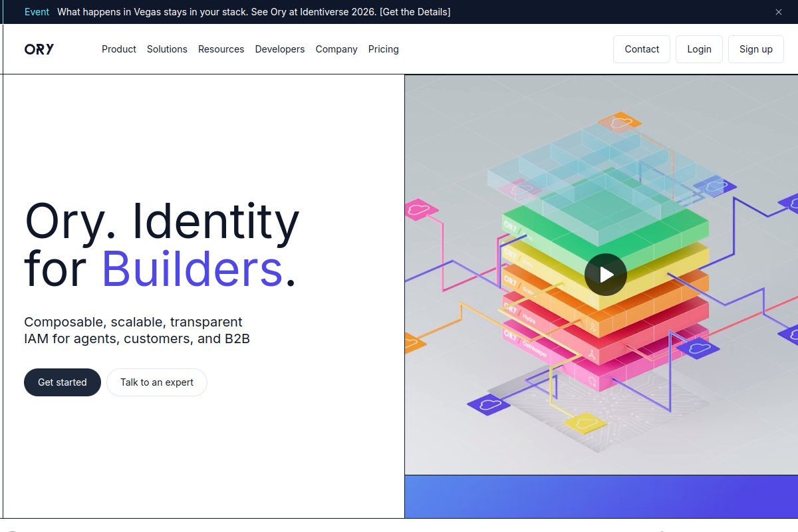The height and width of the screenshot is (532, 798).
Task: Click the 'Composable, scalable, transparent' tagline
Action: point(137,331)
